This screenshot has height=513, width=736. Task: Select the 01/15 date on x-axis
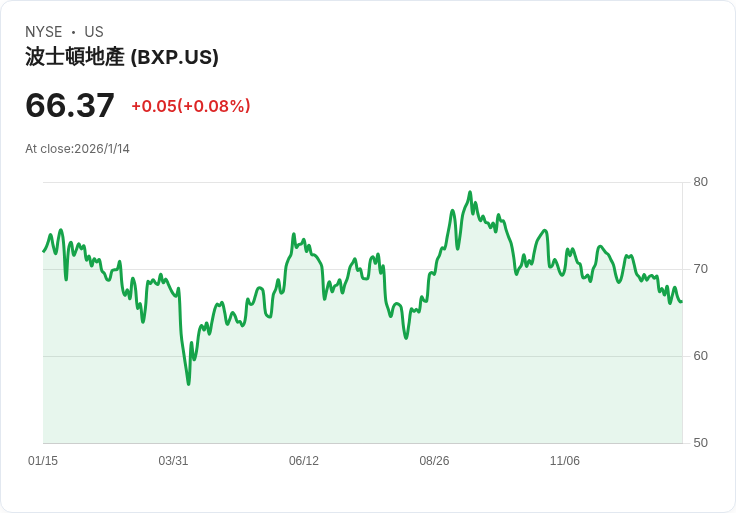tap(43, 461)
